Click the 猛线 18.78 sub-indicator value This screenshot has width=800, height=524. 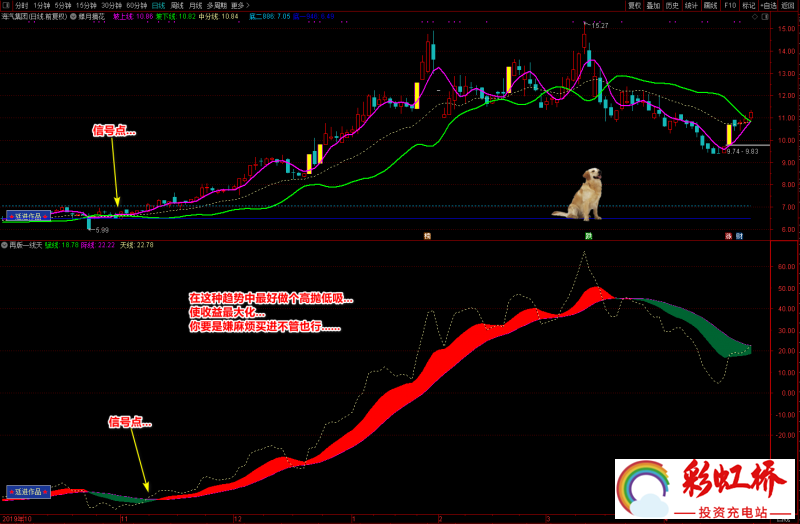(62, 245)
